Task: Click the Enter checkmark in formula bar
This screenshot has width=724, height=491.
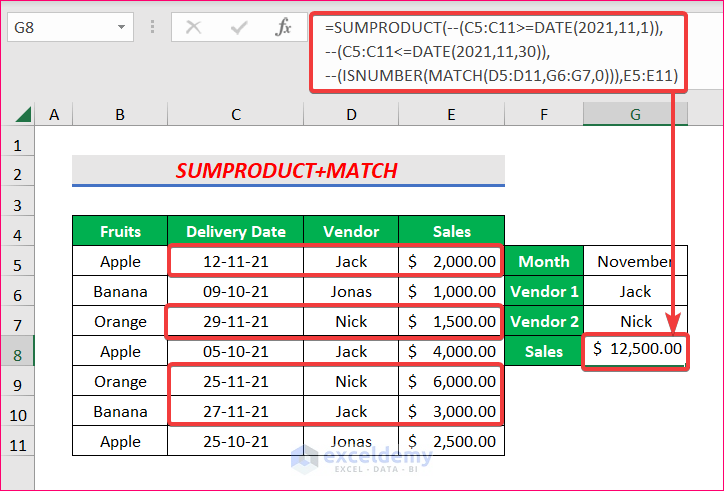Action: pyautogui.click(x=240, y=27)
